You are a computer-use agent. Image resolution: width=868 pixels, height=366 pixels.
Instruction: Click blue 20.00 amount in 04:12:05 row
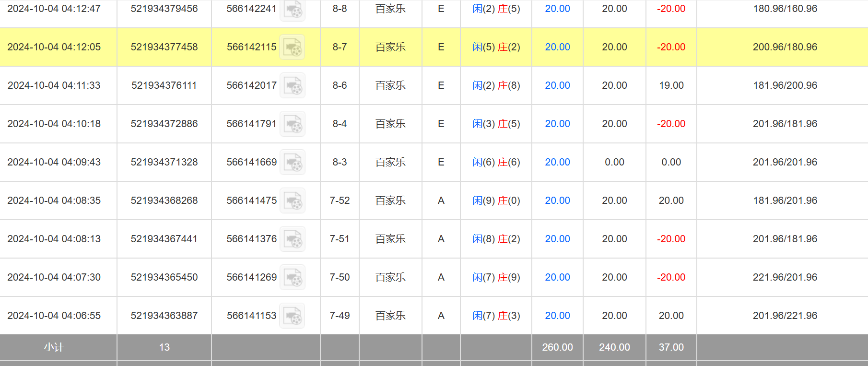[557, 47]
